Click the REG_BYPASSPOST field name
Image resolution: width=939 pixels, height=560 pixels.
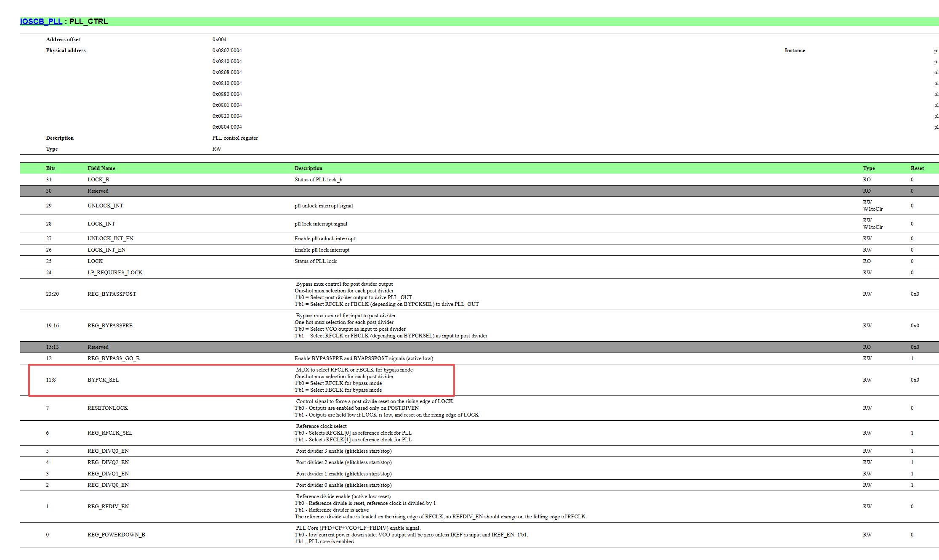[x=112, y=294]
